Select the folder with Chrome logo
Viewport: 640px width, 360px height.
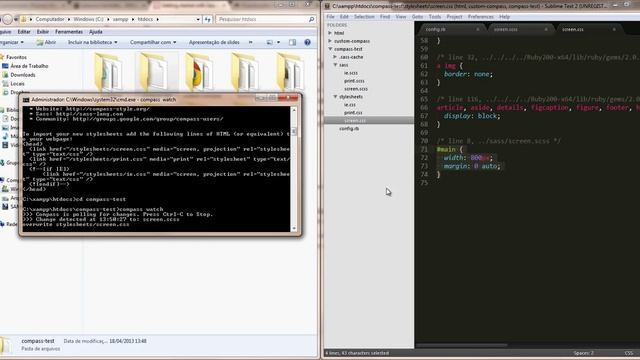(200, 73)
